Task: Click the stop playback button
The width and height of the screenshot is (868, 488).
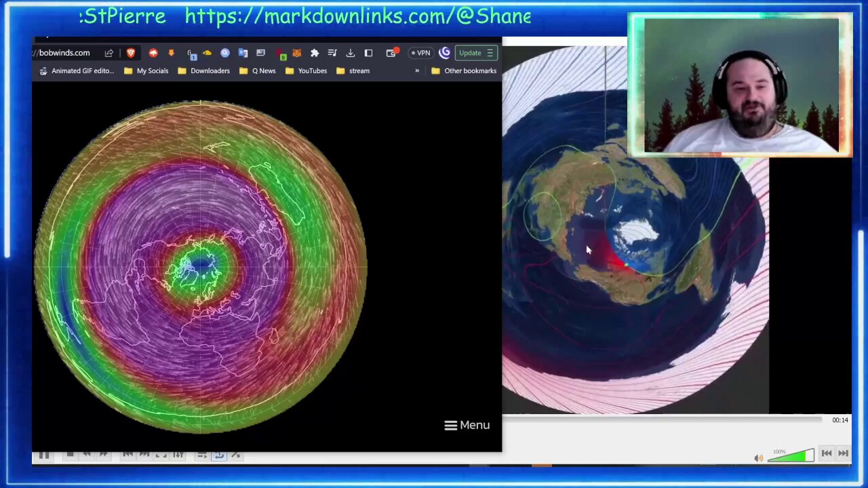Action: point(70,455)
